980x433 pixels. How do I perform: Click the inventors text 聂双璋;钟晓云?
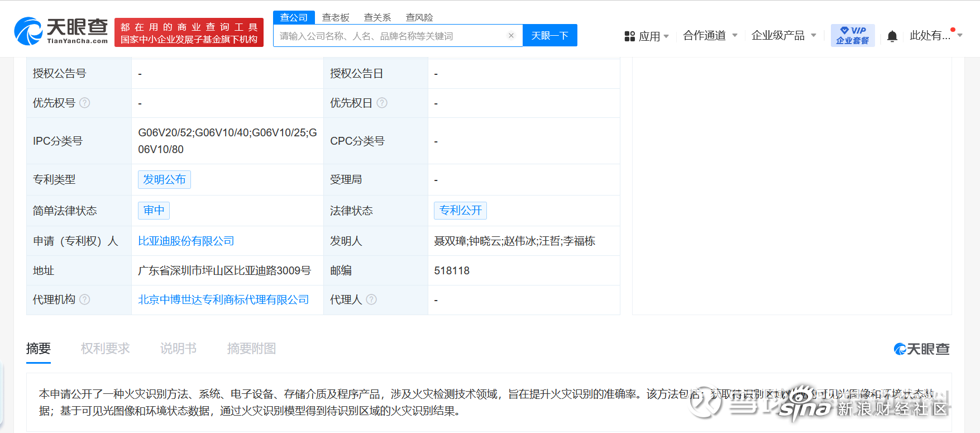pos(467,241)
